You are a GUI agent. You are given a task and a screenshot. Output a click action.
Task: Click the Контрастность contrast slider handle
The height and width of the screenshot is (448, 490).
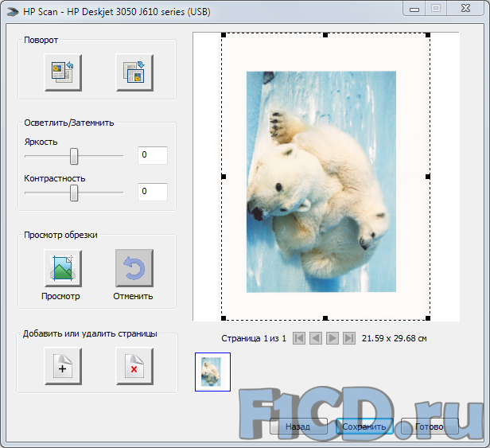click(x=74, y=193)
